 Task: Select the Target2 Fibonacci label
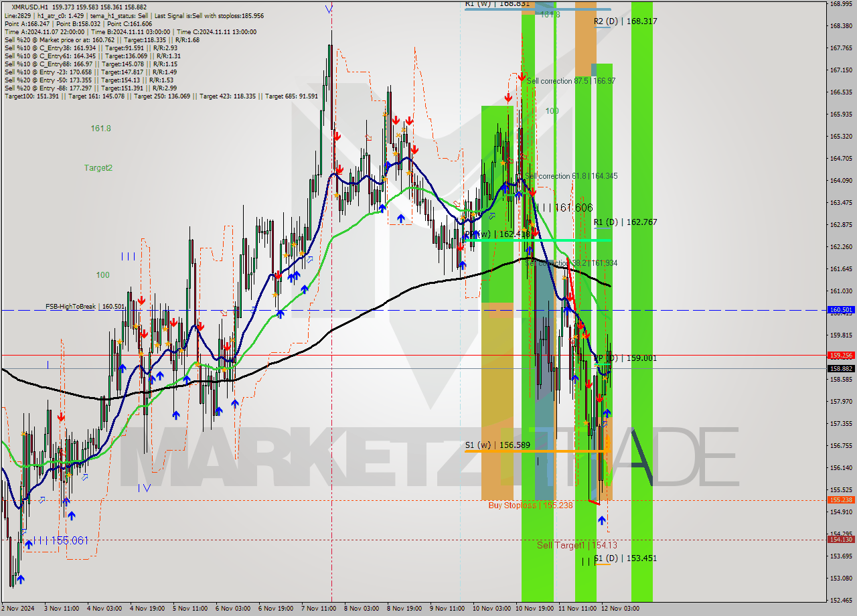pos(98,168)
